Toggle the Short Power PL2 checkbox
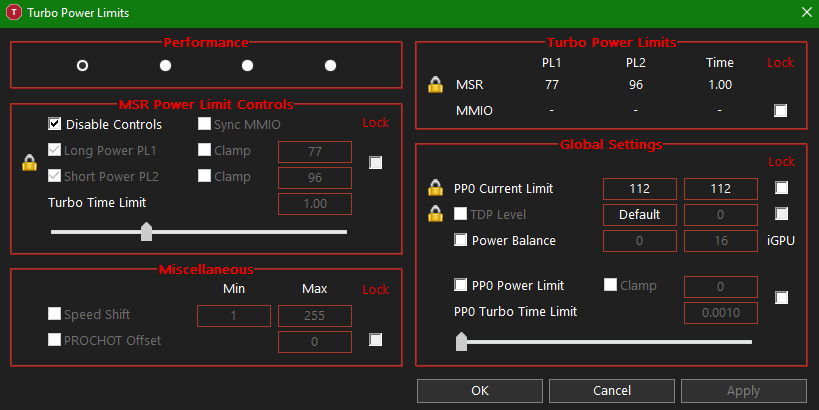 click(54, 175)
